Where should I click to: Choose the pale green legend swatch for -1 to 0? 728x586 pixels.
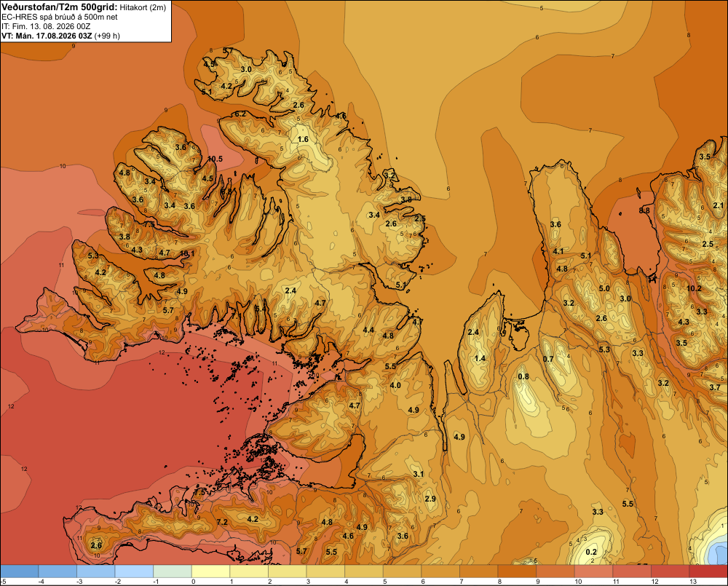point(173,571)
